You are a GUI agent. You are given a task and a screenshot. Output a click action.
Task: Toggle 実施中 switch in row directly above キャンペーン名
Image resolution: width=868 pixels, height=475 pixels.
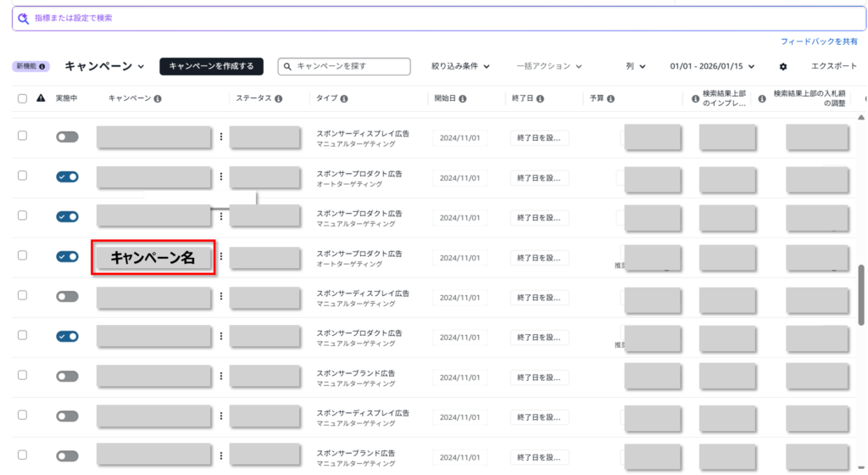(67, 216)
